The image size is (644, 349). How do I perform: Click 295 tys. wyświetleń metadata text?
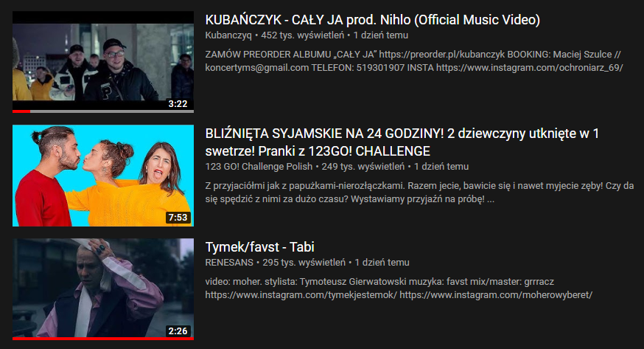304,262
